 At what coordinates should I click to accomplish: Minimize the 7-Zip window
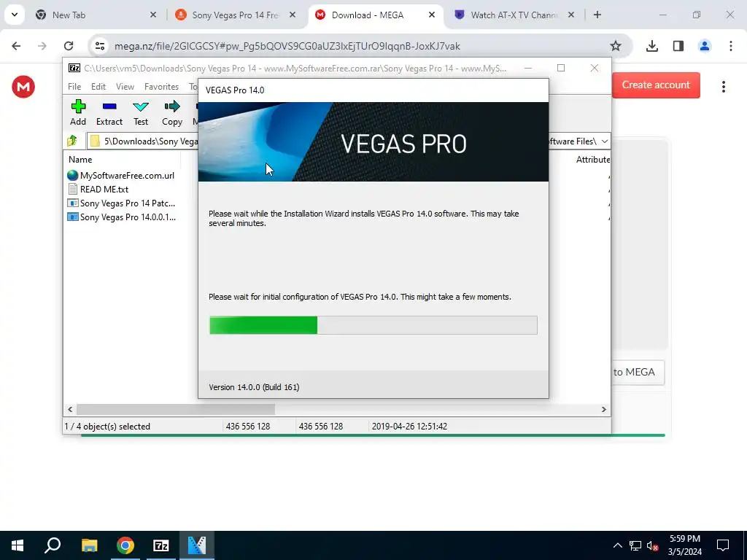coord(528,68)
